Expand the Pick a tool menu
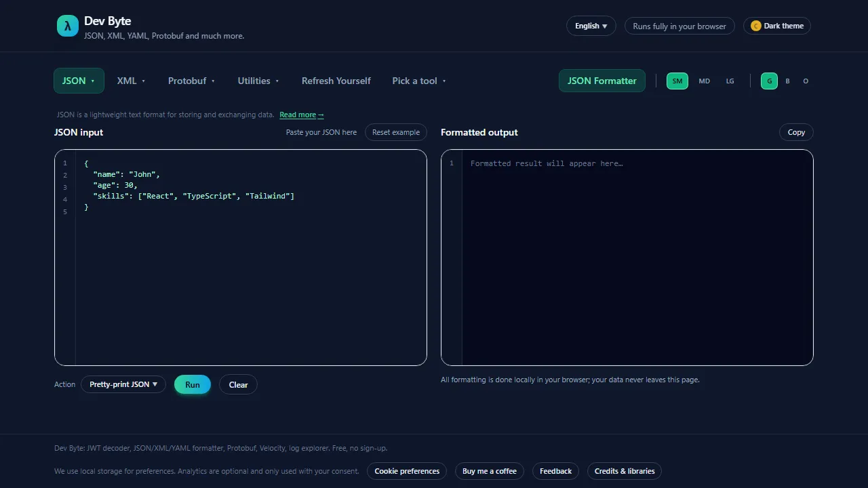Viewport: 868px width, 488px height. click(418, 81)
